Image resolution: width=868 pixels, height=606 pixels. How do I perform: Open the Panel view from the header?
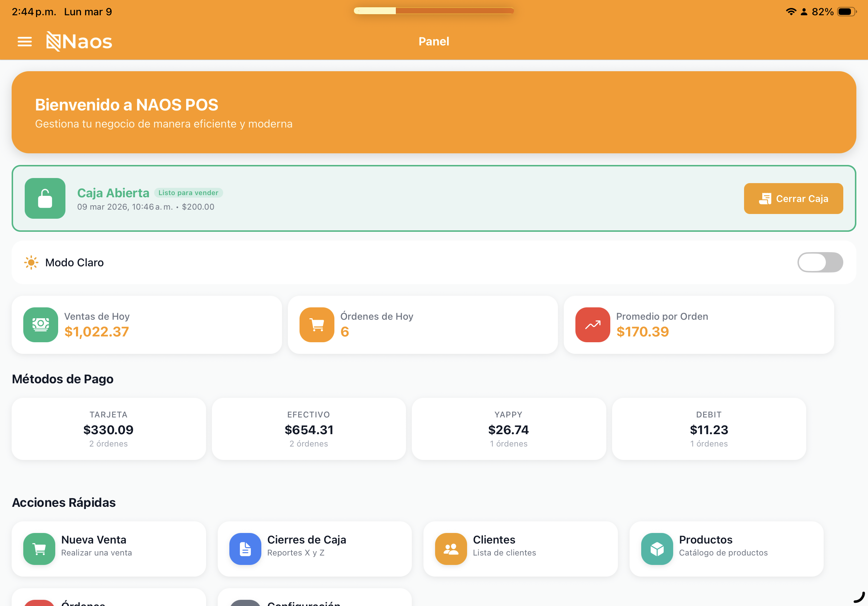[434, 41]
